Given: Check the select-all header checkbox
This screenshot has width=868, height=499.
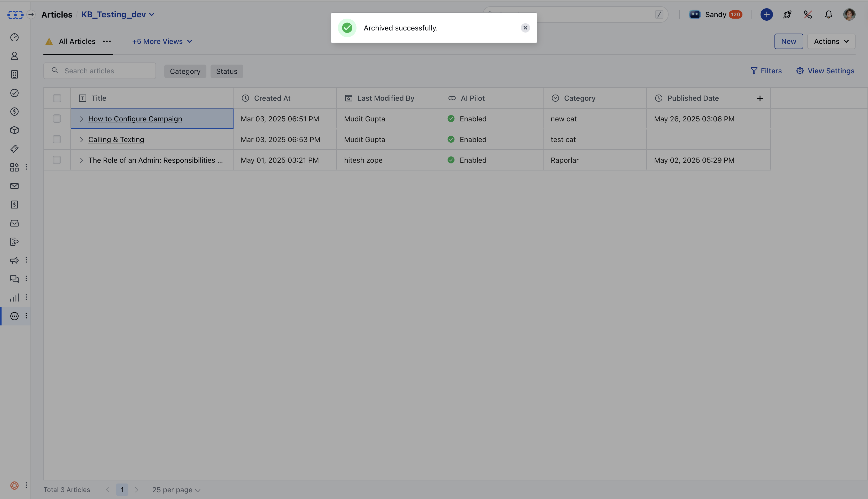Looking at the screenshot, I should click(57, 98).
